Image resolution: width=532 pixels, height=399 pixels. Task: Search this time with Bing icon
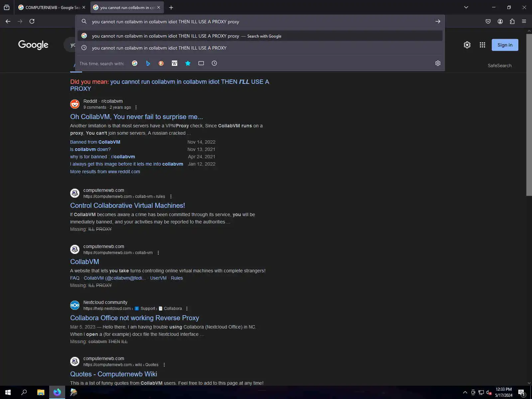(148, 63)
